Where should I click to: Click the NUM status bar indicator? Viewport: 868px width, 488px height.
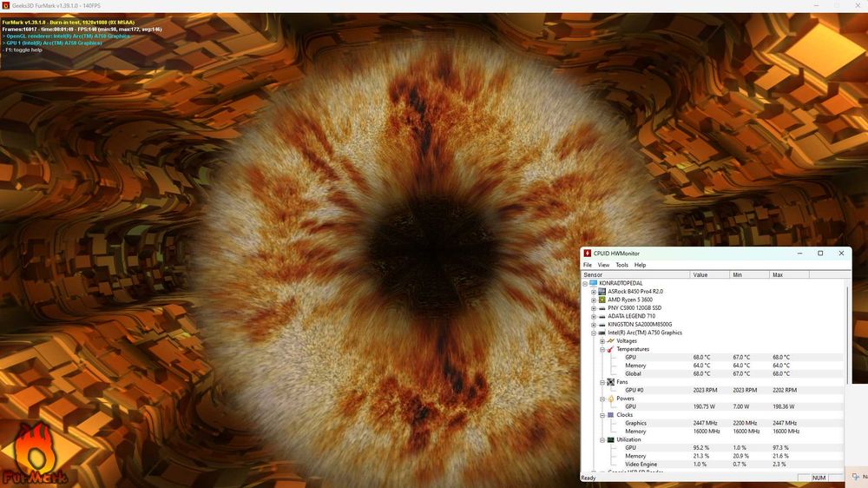click(819, 478)
